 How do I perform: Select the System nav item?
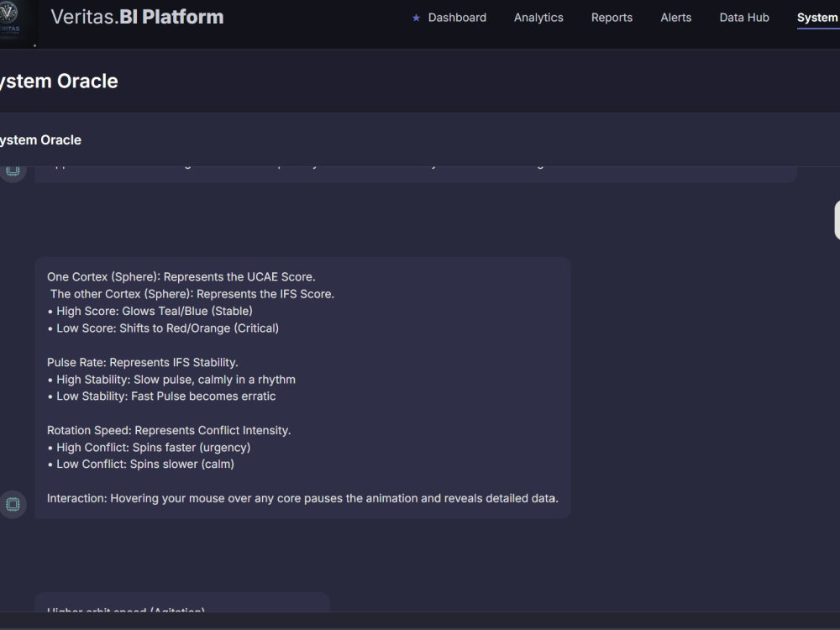(x=817, y=18)
